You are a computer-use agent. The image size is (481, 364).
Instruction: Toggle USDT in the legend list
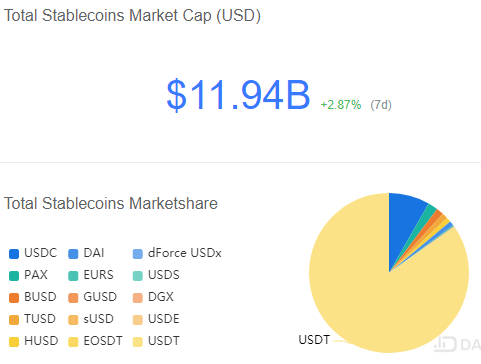[156, 341]
